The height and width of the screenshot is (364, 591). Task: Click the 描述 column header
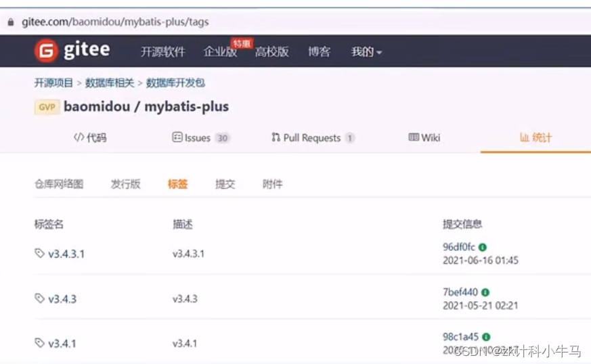coord(183,224)
